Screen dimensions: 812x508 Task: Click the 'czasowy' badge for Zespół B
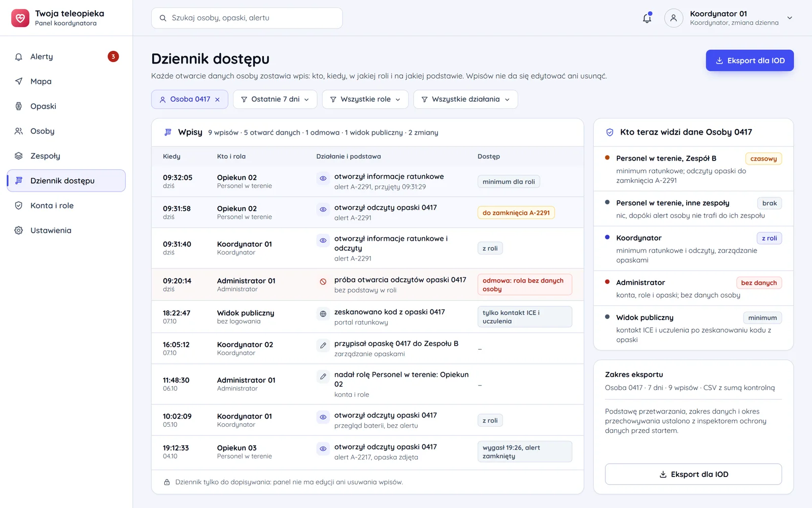tap(763, 158)
